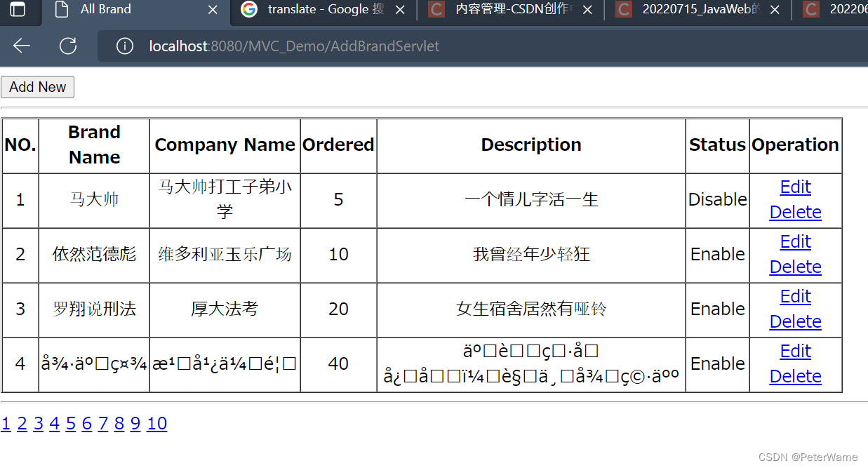Click the ordered value 10 cell

[338, 255]
